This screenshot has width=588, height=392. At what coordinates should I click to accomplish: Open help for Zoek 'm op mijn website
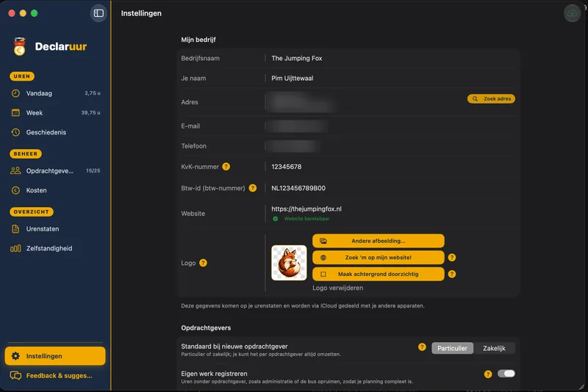(452, 258)
